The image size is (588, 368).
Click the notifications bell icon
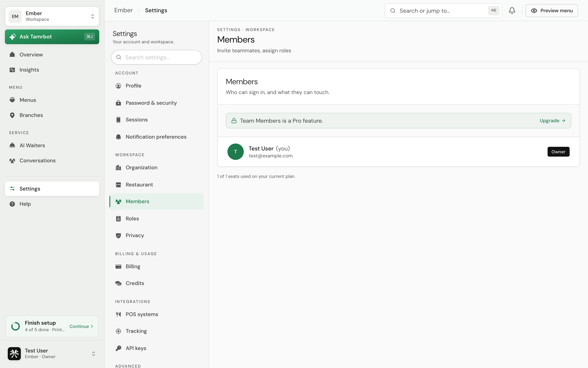(x=512, y=10)
